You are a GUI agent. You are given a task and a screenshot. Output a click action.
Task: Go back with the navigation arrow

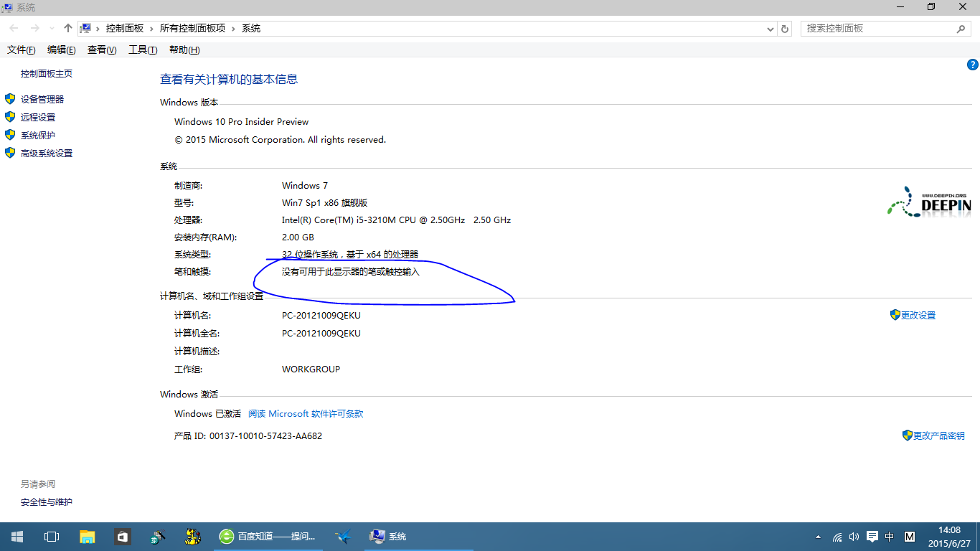point(14,28)
